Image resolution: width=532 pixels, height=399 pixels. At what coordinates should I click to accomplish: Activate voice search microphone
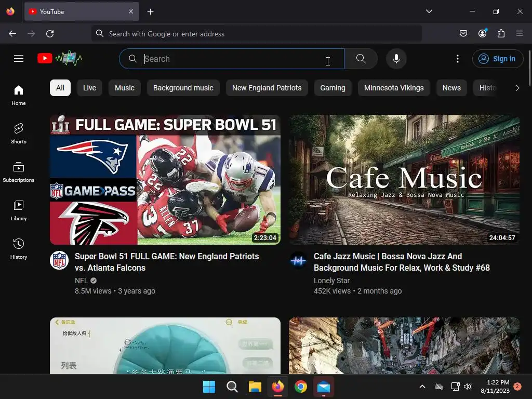pos(396,59)
